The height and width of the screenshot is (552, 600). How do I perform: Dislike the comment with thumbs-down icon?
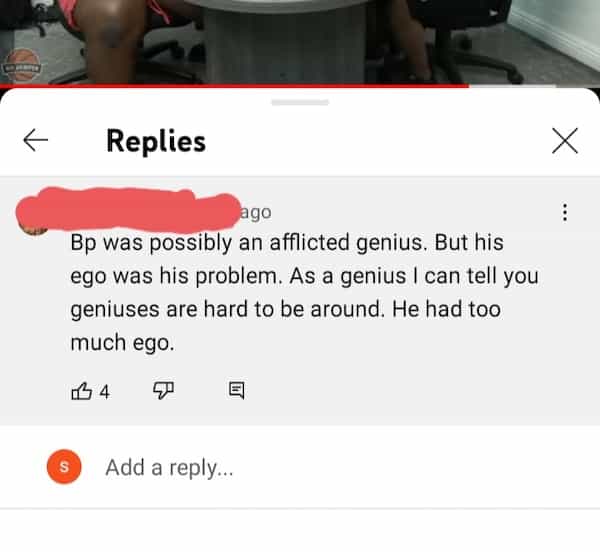pyautogui.click(x=163, y=391)
